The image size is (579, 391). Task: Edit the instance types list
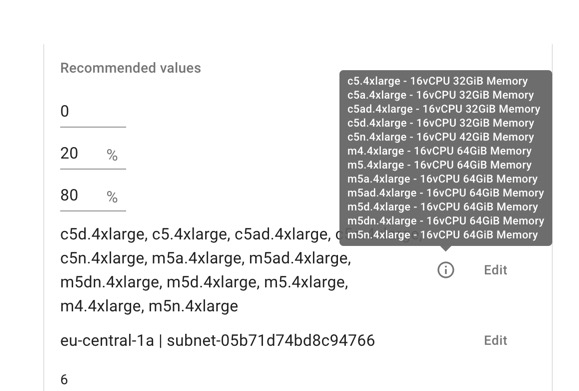495,270
